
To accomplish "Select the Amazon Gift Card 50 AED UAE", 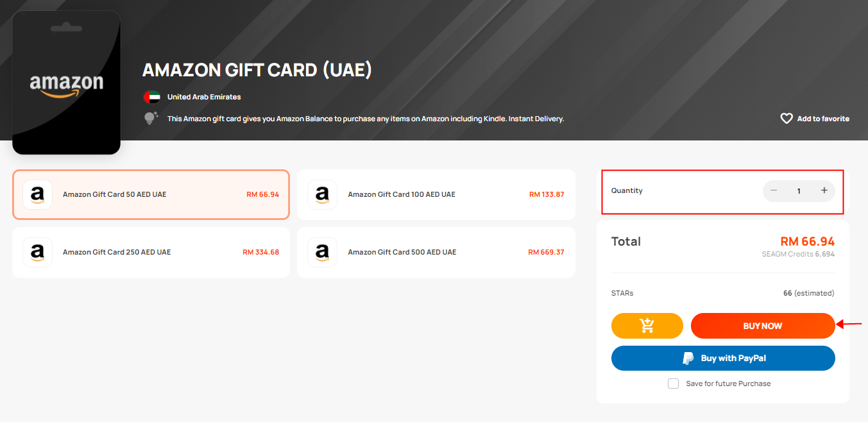I will tap(151, 194).
